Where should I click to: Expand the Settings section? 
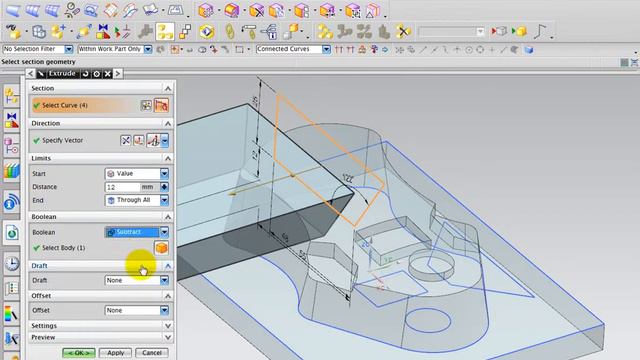pos(100,326)
